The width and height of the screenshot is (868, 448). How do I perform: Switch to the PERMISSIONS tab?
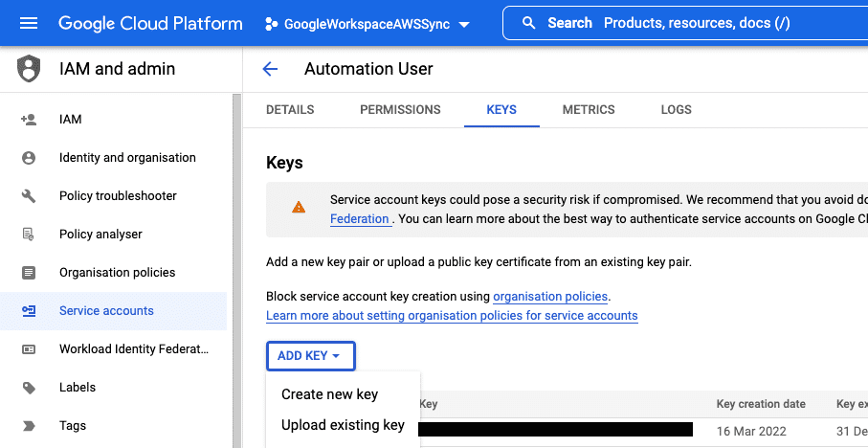[x=400, y=110]
